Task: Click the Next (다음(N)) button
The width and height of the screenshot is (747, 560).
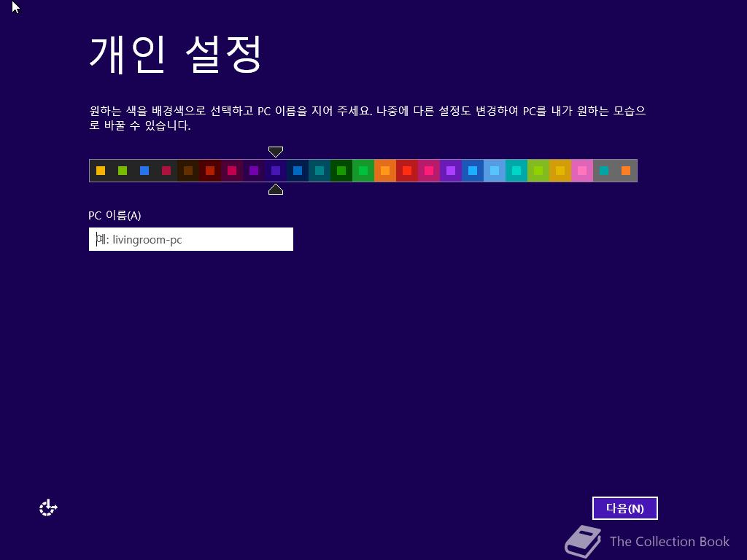Action: (x=624, y=508)
